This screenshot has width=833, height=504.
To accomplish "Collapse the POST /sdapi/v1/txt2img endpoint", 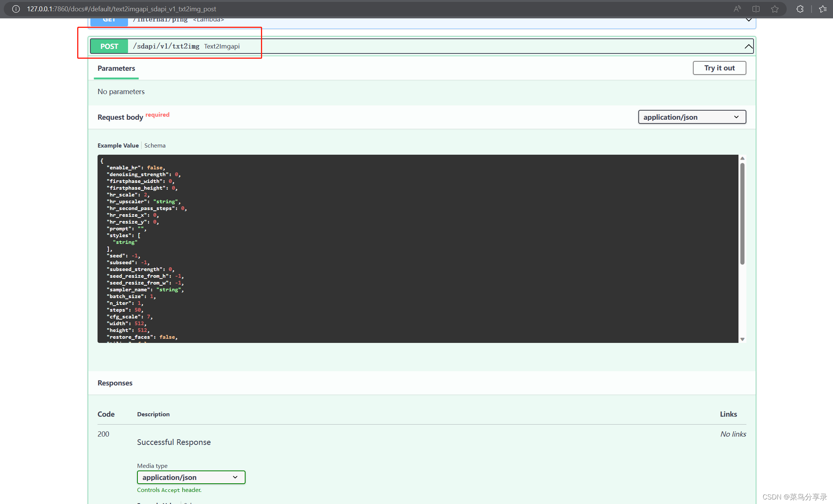I will click(x=747, y=46).
